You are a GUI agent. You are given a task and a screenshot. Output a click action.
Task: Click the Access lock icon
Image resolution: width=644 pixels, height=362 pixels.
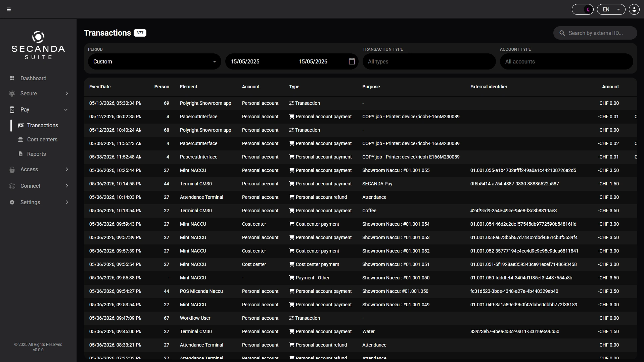(x=12, y=170)
